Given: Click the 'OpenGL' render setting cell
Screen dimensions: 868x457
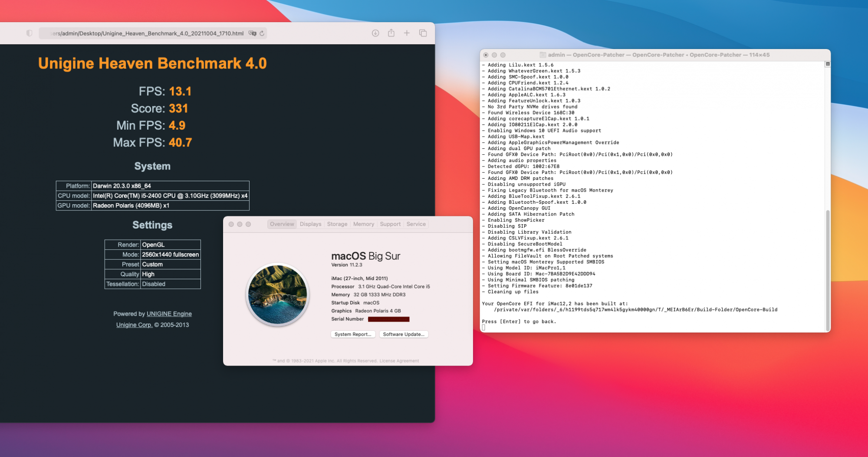Looking at the screenshot, I should (x=171, y=245).
